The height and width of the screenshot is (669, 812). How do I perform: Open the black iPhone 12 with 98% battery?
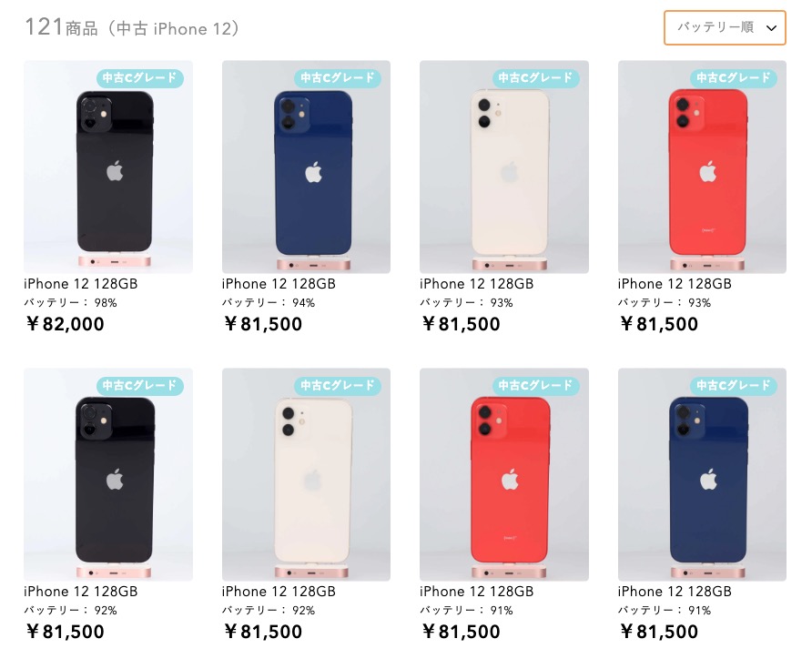tap(108, 167)
